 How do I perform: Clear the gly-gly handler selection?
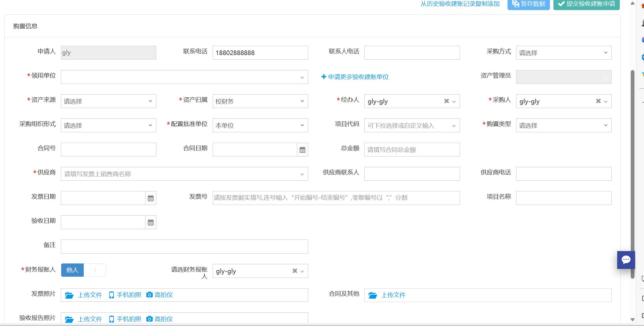pyautogui.click(x=446, y=101)
